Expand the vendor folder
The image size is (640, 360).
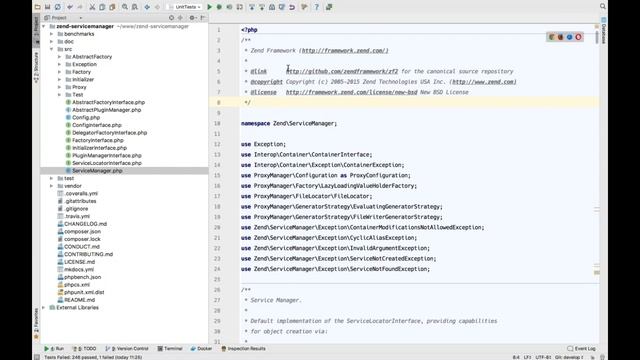coord(51,186)
